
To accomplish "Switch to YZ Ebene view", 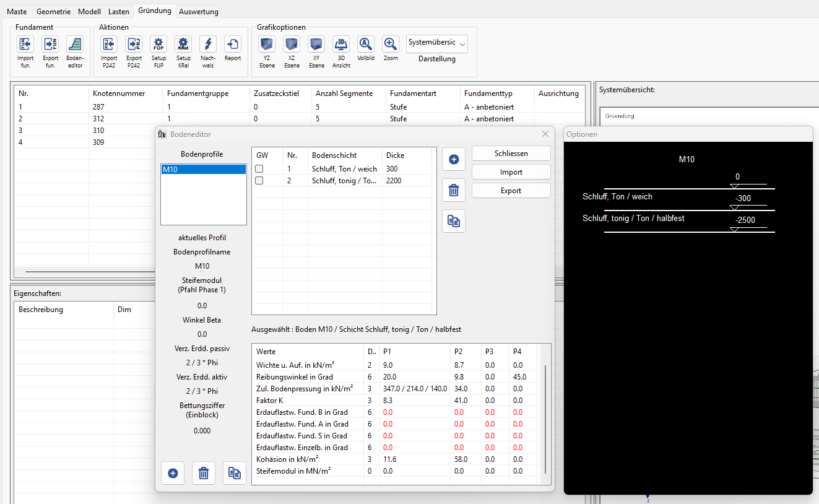I will pos(267,44).
